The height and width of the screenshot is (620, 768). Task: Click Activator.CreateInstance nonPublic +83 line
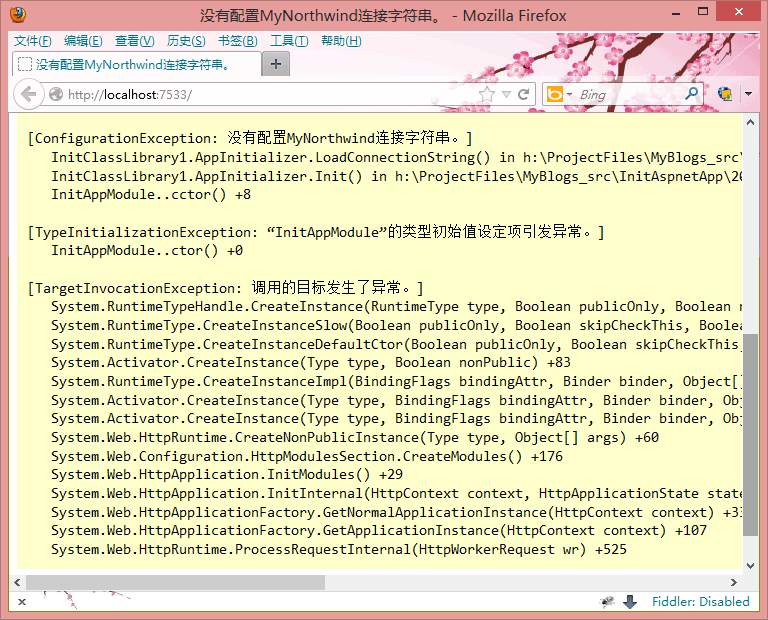point(311,362)
